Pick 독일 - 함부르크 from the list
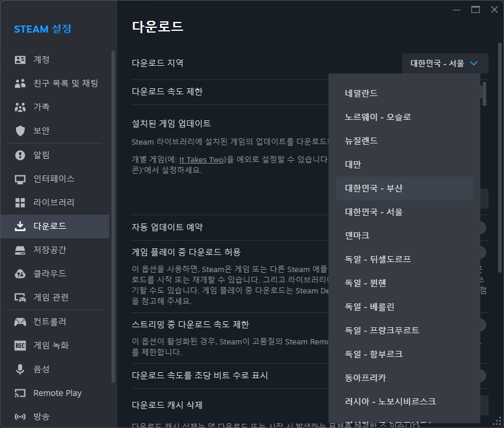504x428 pixels. coord(404,354)
